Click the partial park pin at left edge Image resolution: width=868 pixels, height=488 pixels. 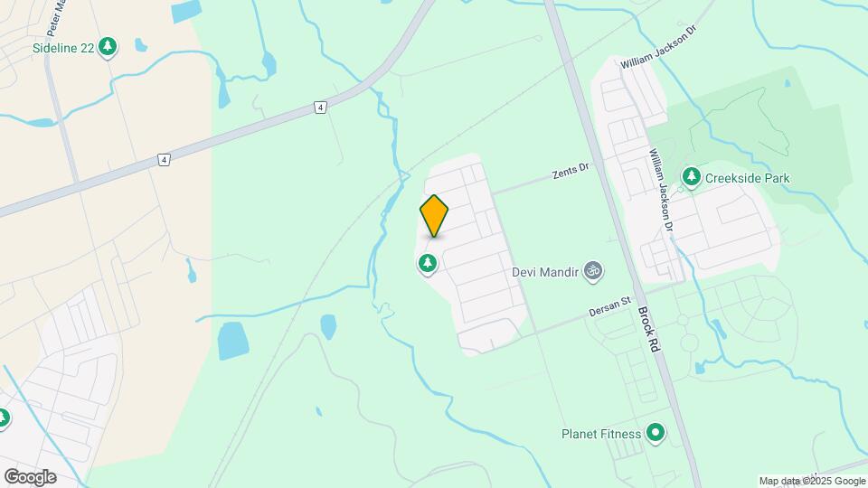(x=3, y=418)
